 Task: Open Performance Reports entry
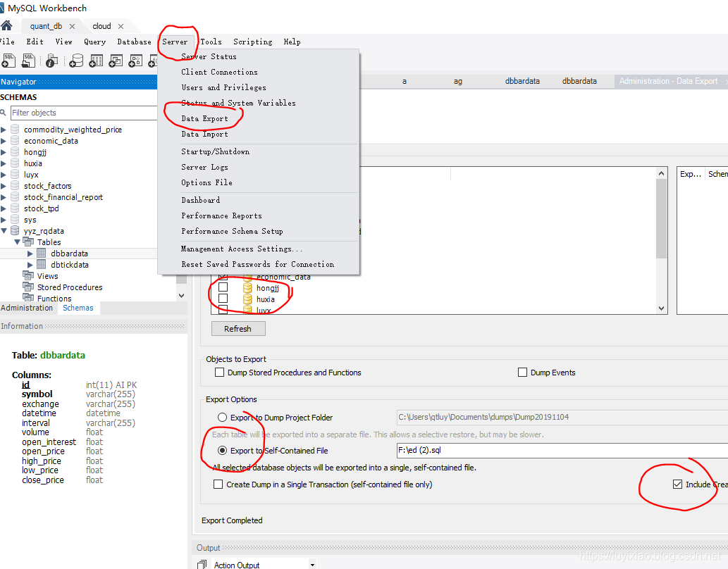click(221, 215)
